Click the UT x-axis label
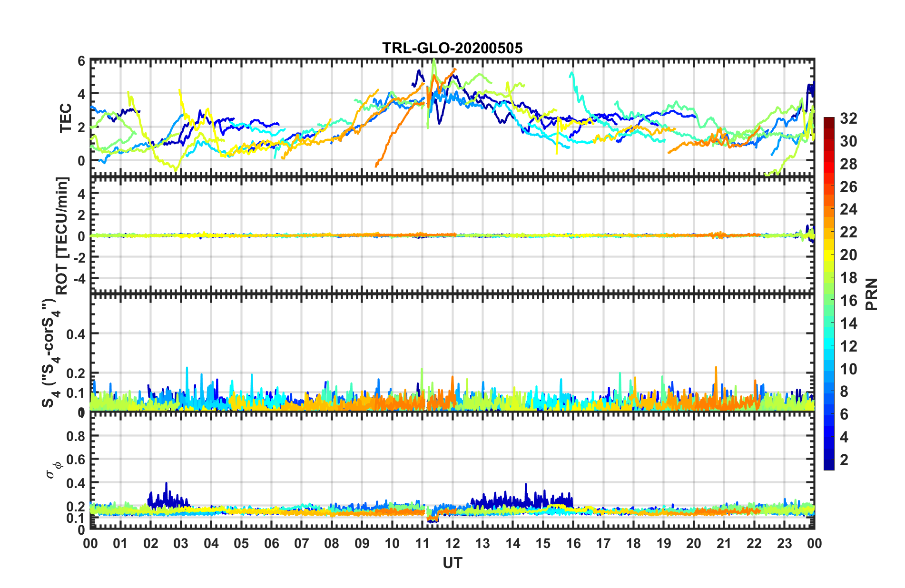This screenshot has width=905, height=588. [x=452, y=563]
